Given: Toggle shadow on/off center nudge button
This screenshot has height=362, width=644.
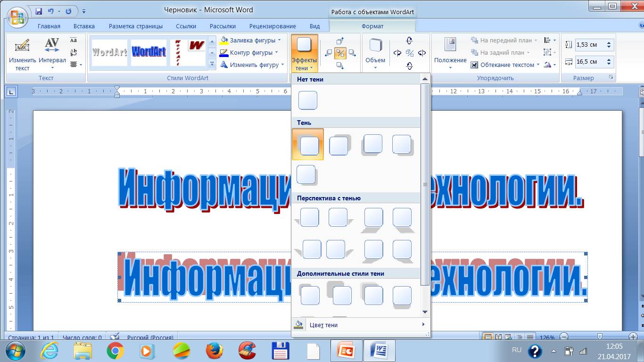Looking at the screenshot, I should point(340,53).
